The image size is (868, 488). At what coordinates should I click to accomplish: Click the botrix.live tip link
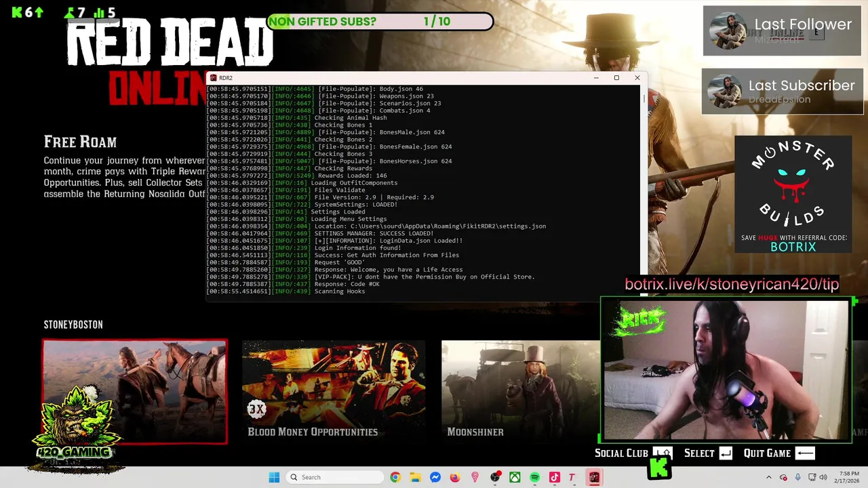point(732,285)
